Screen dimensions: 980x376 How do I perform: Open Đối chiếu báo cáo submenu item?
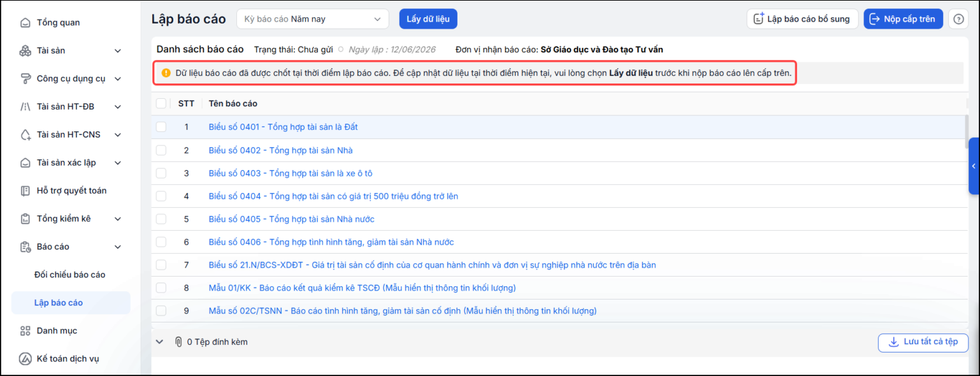point(70,275)
